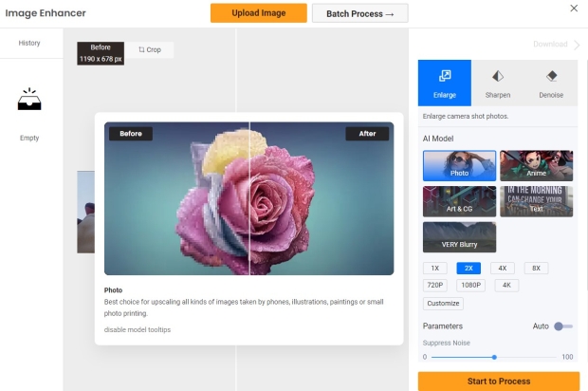Click the Enlarge camera shot photos description
The width and height of the screenshot is (588, 391).
466,117
